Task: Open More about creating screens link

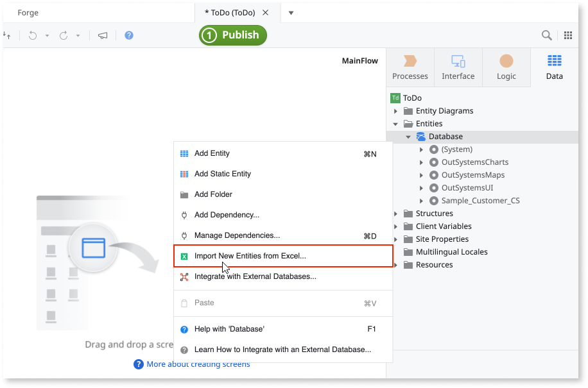Action: coord(198,364)
